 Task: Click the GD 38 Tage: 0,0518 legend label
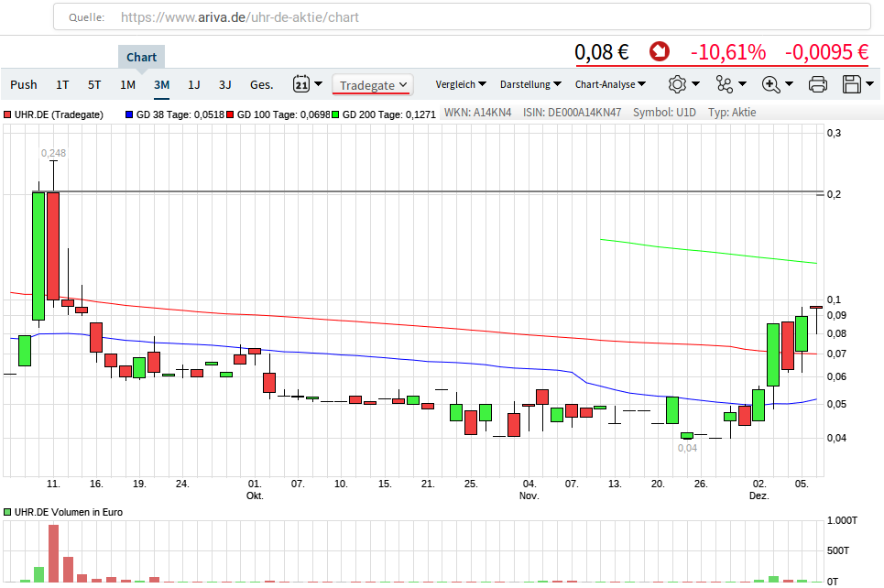180,114
